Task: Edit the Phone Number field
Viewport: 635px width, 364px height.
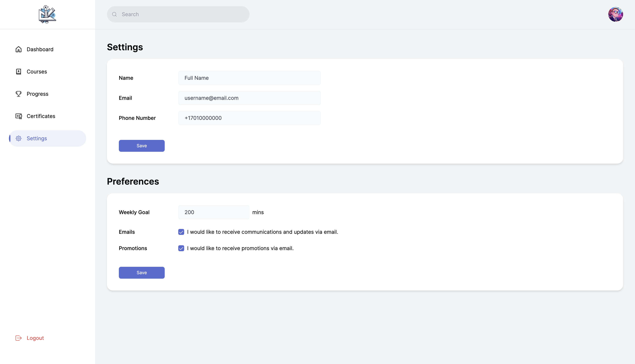Action: (249, 118)
